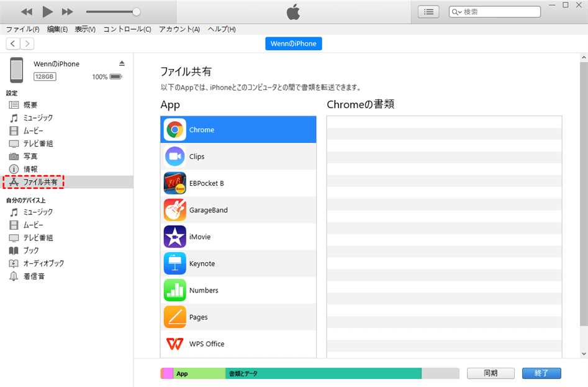
Task: Click the 同期 button to sync the device
Action: pos(491,373)
